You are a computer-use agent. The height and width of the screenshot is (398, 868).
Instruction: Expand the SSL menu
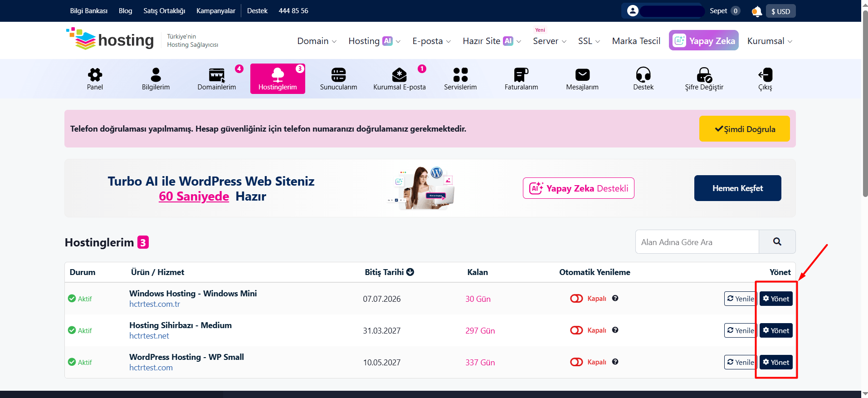589,41
